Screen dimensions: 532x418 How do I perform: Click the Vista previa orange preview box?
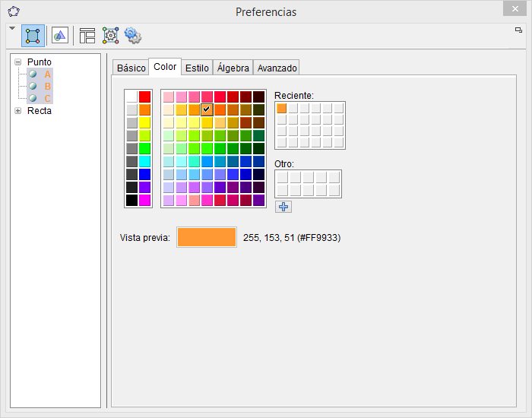(207, 237)
